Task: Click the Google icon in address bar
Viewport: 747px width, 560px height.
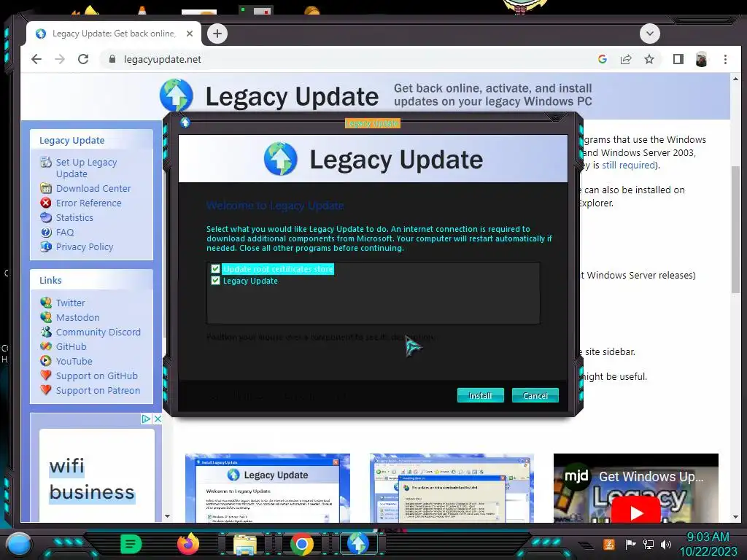Action: (602, 59)
